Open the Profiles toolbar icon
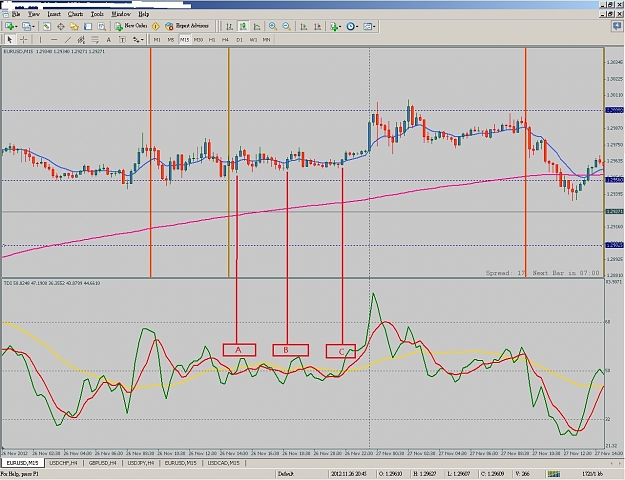The height and width of the screenshot is (480, 625). pos(26,26)
